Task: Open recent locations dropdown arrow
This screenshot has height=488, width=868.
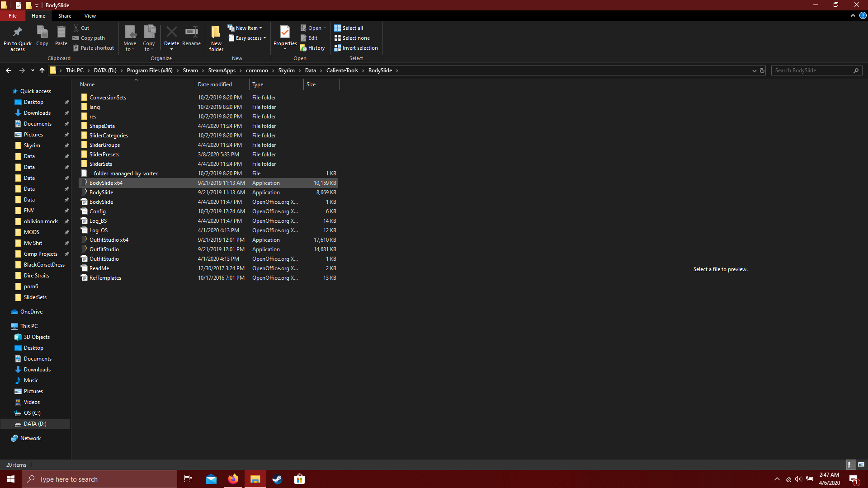Action: click(33, 70)
